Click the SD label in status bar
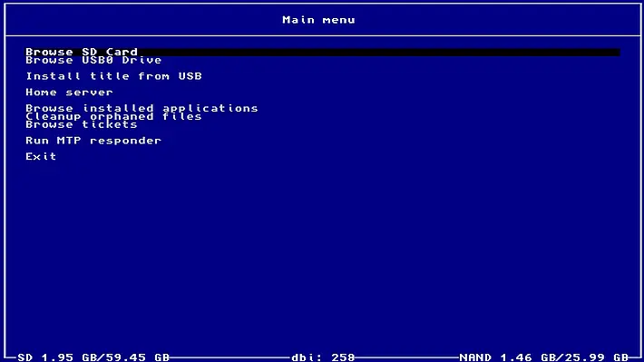The height and width of the screenshot is (362, 644). (x=25, y=357)
